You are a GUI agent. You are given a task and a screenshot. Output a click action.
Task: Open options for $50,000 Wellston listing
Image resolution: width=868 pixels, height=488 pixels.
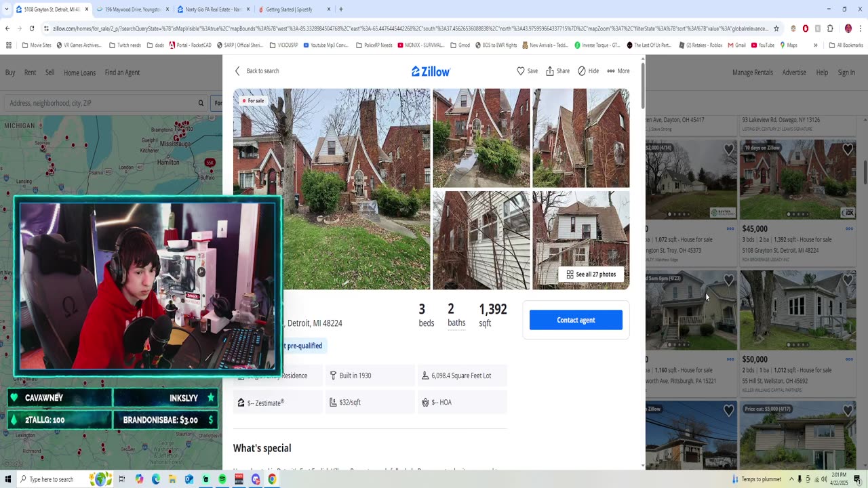click(x=849, y=359)
